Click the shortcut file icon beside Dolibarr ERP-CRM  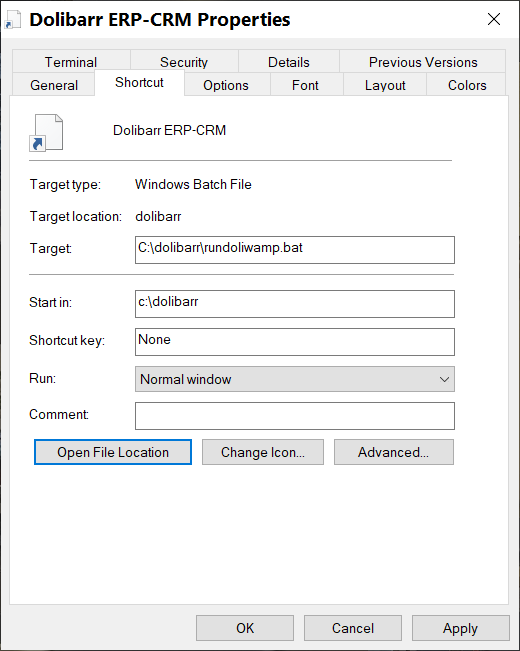pyautogui.click(x=46, y=132)
